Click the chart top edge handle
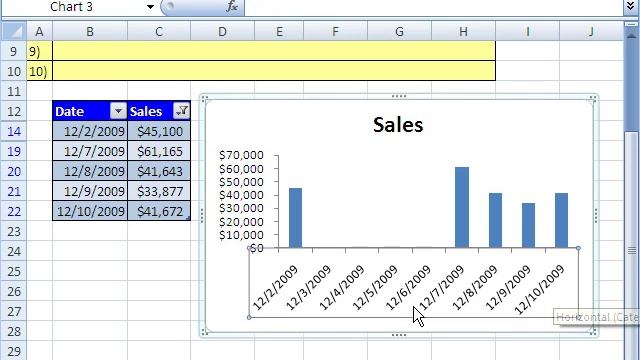 tap(399, 96)
